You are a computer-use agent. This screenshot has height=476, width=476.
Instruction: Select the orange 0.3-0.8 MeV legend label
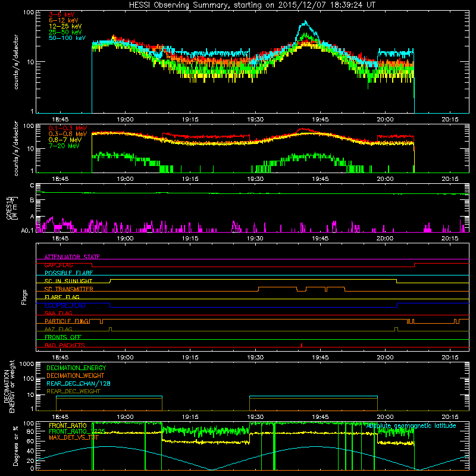(68, 134)
